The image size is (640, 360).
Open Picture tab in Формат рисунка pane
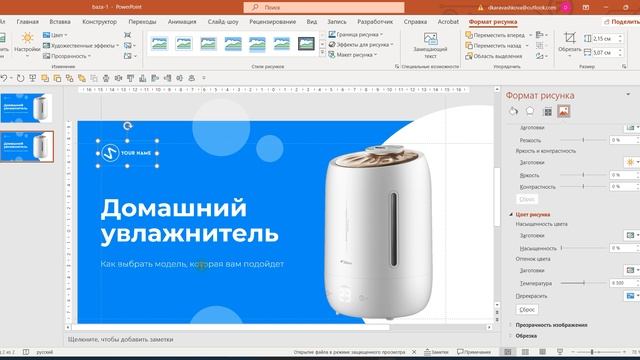(564, 111)
